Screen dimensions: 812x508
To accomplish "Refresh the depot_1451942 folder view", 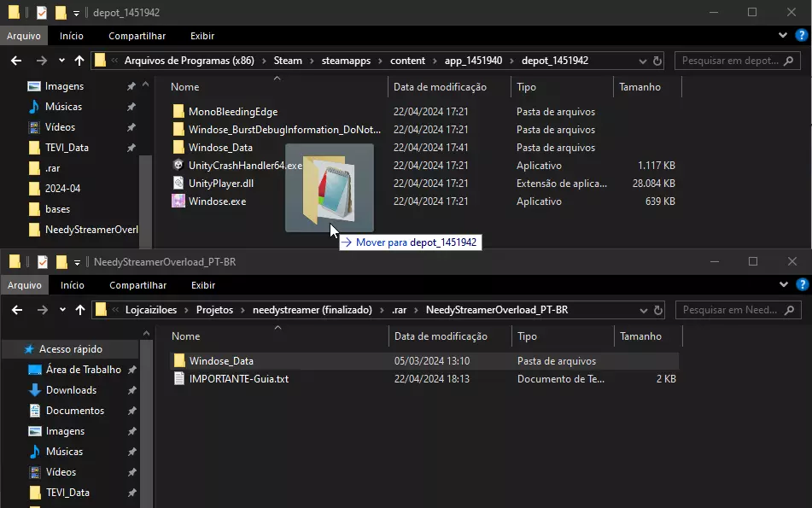I will [x=657, y=61].
